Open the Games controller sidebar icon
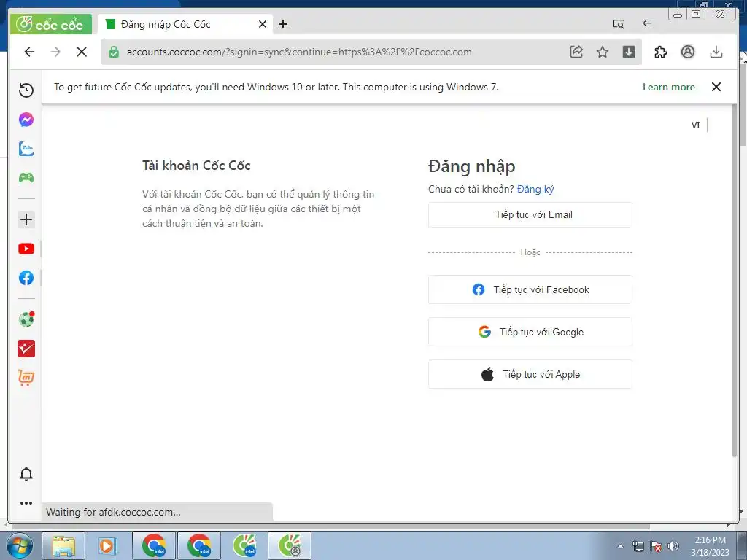Screen dimensions: 747x560 26,178
